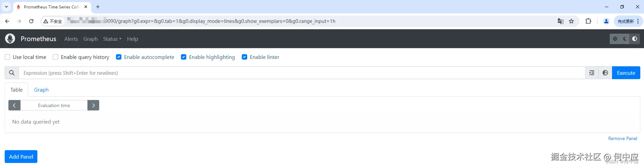This screenshot has height=167, width=644.
Task: Open the browser tab search dropdown arrow
Action: [6, 7]
